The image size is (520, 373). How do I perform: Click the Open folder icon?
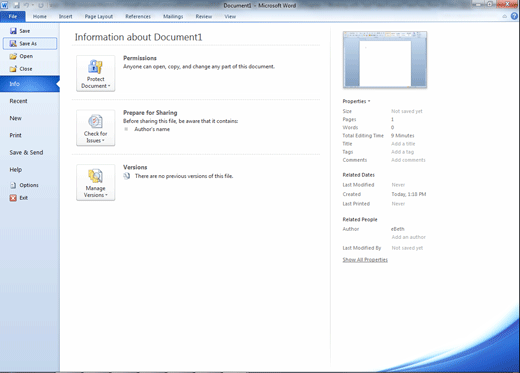[13, 56]
